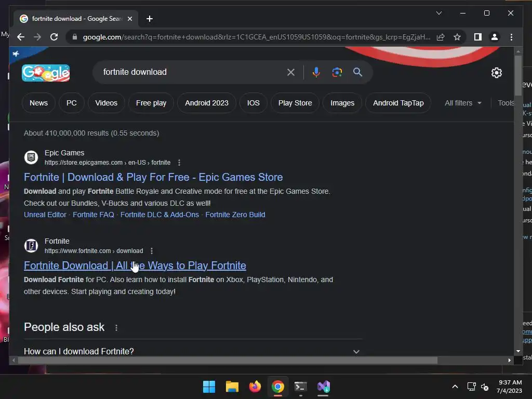Open Visual Studio Installer in taskbar

[323, 387]
